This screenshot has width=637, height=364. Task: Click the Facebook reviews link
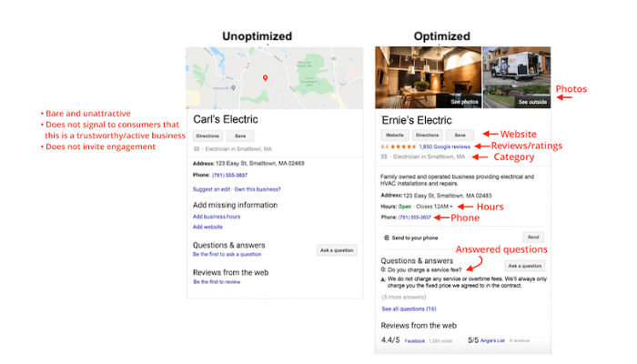(415, 340)
